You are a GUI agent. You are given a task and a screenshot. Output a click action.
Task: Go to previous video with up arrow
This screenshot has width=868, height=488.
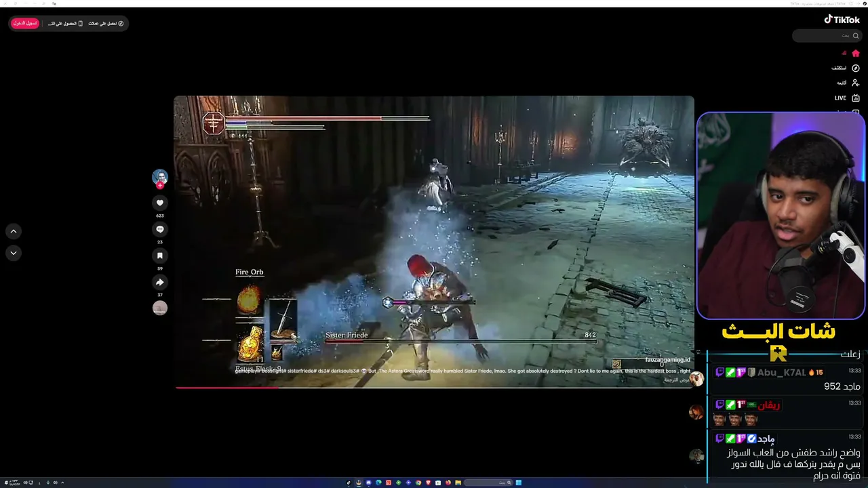[14, 231]
